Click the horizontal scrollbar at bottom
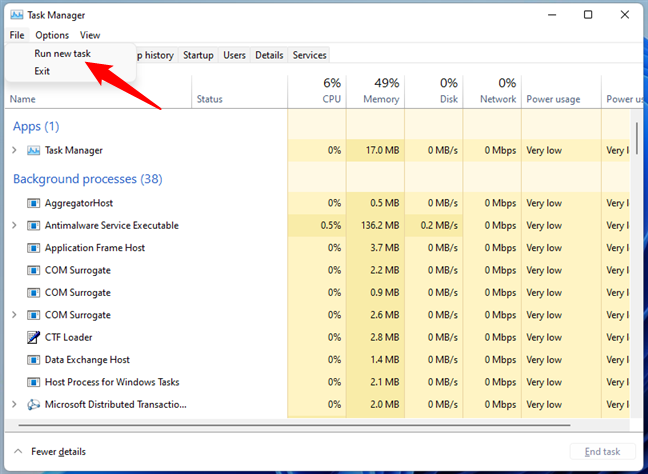The width and height of the screenshot is (648, 474). [x=294, y=425]
